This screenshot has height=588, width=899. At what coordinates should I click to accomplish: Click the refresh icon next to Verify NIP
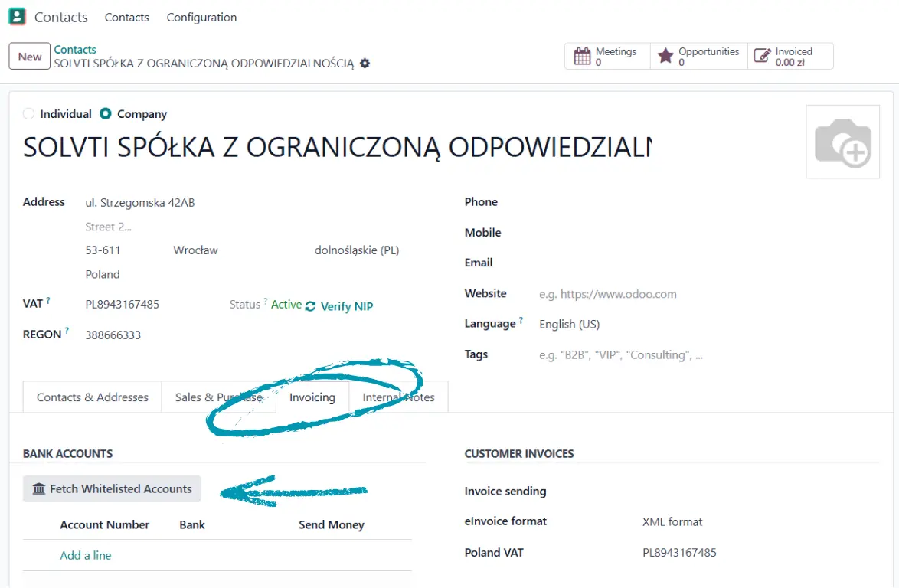coord(310,306)
